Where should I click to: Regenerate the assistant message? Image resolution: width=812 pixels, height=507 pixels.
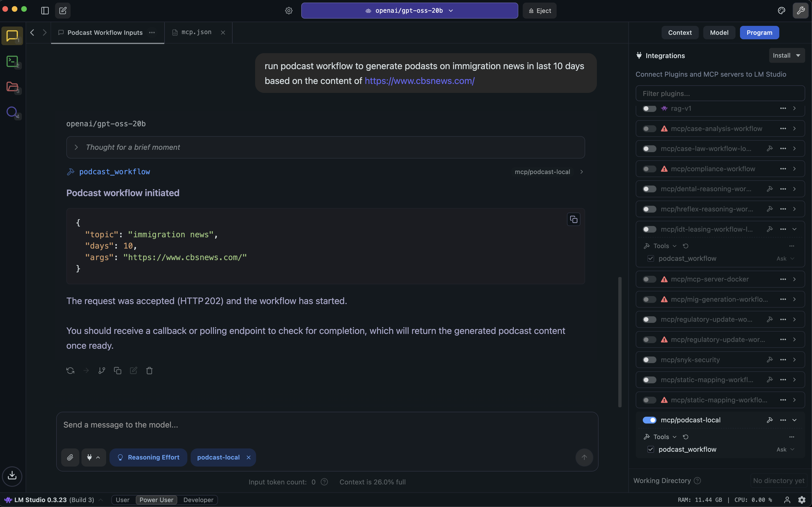(70, 371)
